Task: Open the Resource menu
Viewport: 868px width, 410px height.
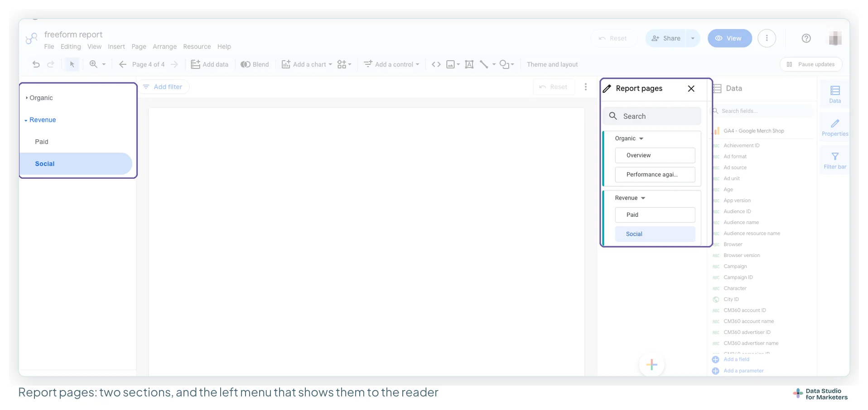Action: pos(197,47)
